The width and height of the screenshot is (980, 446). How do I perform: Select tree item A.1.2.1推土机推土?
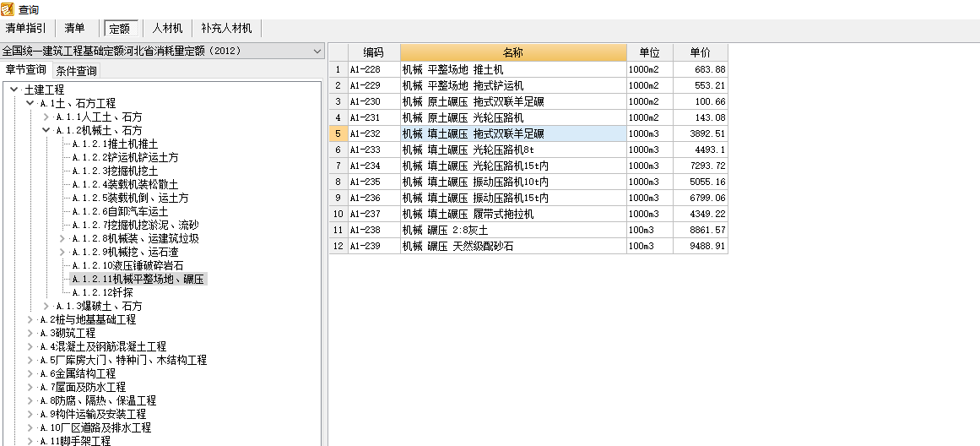click(x=115, y=144)
